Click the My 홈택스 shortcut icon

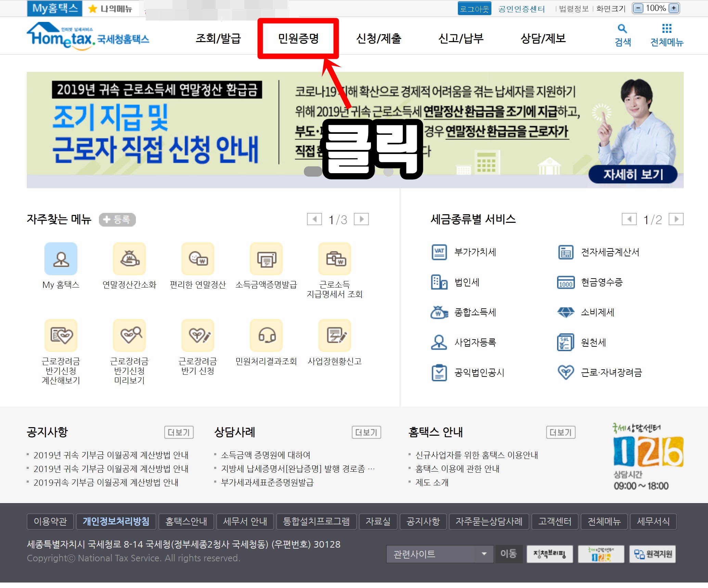click(61, 259)
